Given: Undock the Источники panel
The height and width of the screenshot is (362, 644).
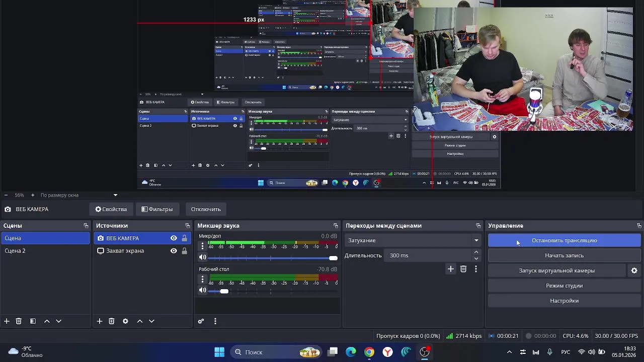Looking at the screenshot, I should (x=188, y=226).
